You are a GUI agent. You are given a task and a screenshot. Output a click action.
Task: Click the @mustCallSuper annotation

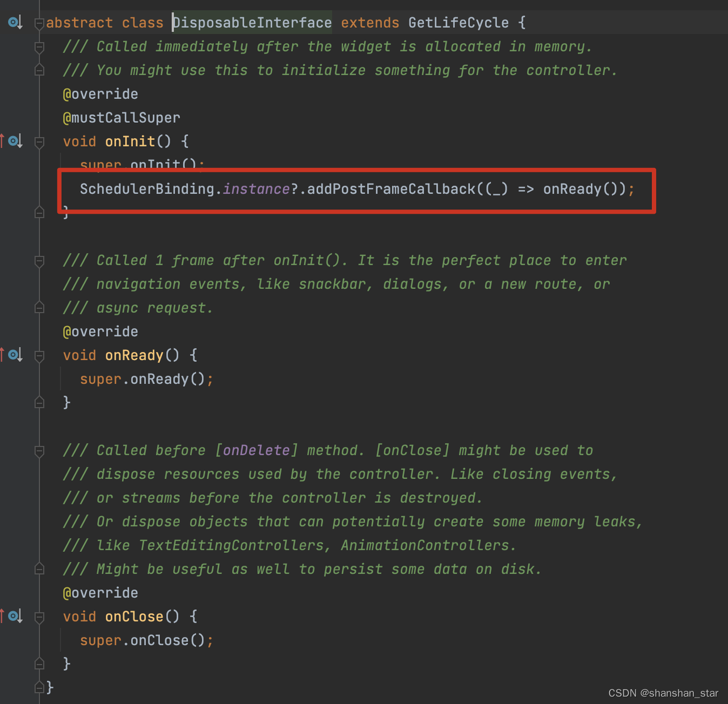121,118
